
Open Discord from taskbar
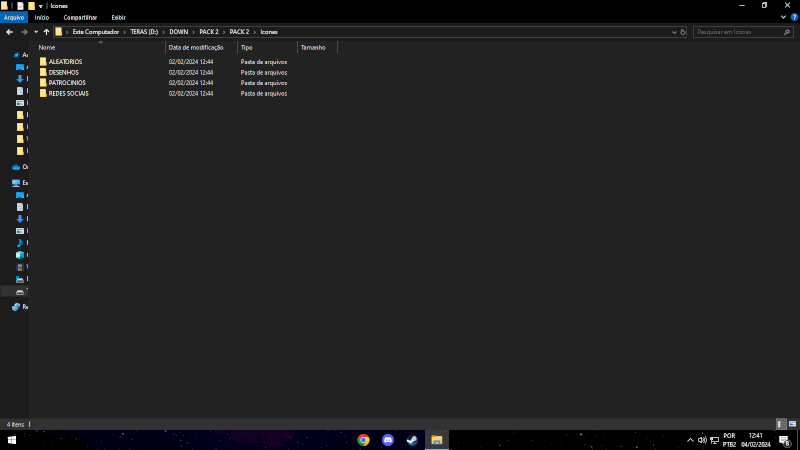coord(388,440)
